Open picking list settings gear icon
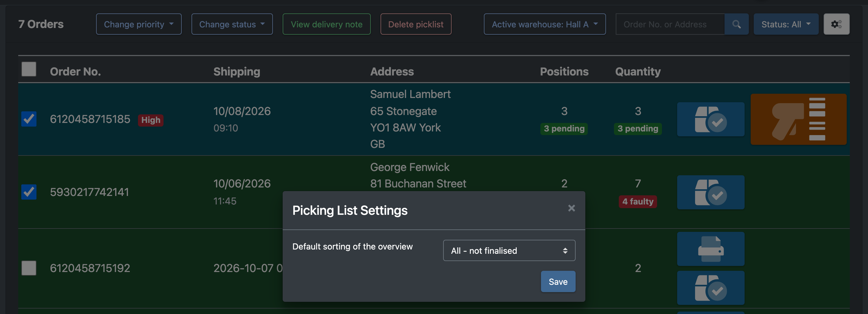 click(836, 24)
